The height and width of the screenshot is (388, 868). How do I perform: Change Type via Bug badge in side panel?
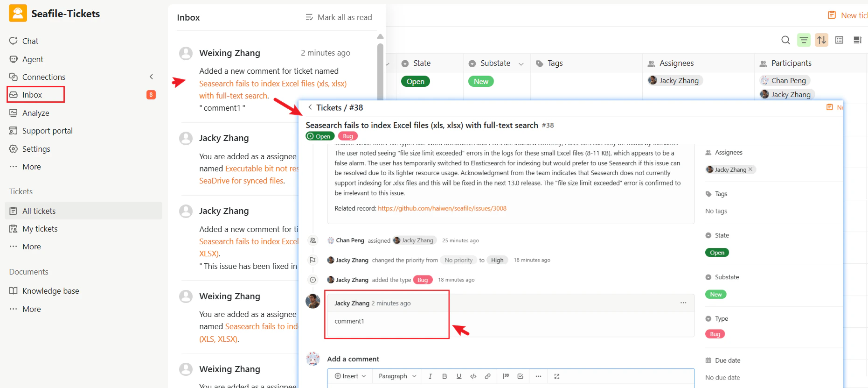[x=715, y=334]
